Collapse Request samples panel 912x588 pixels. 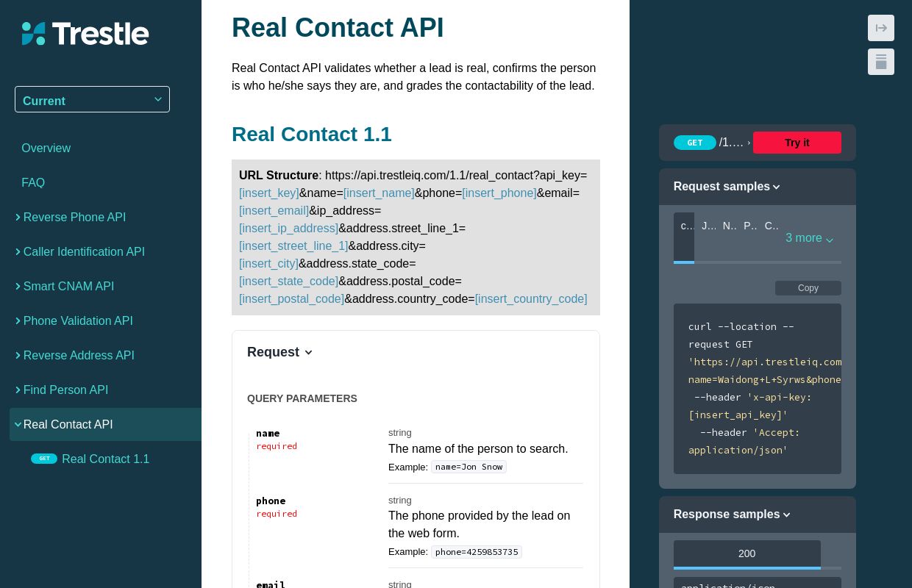(x=727, y=187)
